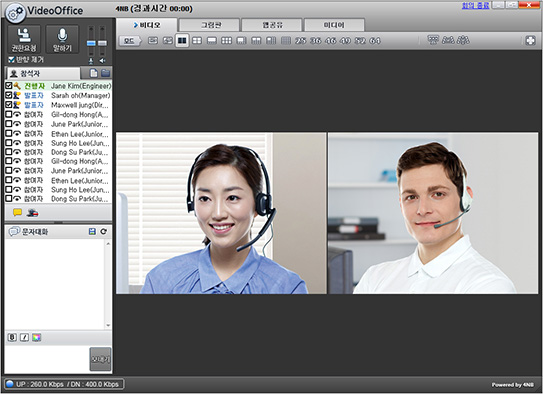Mute the speaker icon below the gray slider
Viewport: 543px width, 394px height.
[x=102, y=61]
